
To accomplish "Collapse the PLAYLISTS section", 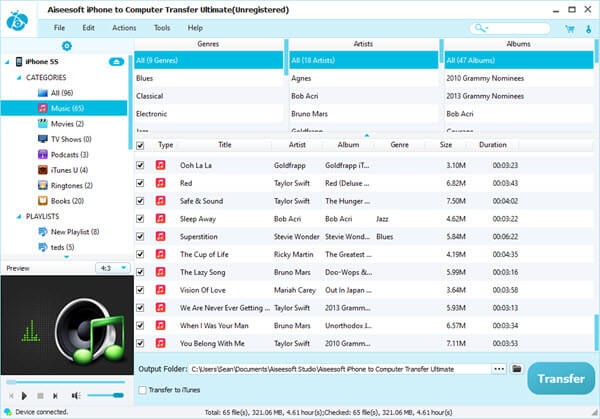I will click(x=19, y=217).
